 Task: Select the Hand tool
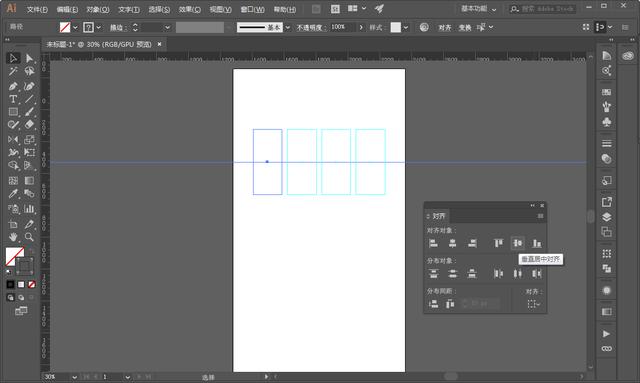(x=13, y=237)
